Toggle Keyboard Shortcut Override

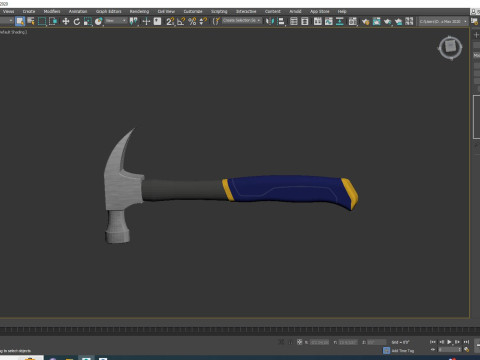157,21
